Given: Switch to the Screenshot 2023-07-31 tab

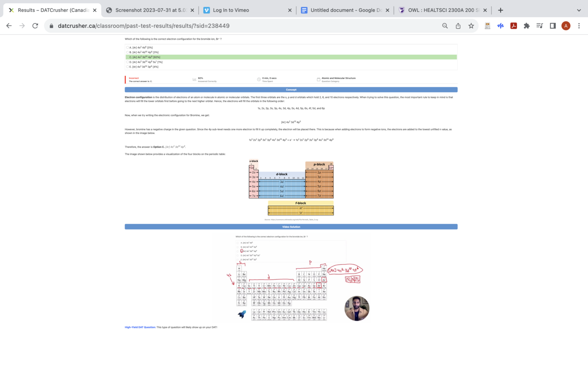Looking at the screenshot, I should click(x=150, y=10).
